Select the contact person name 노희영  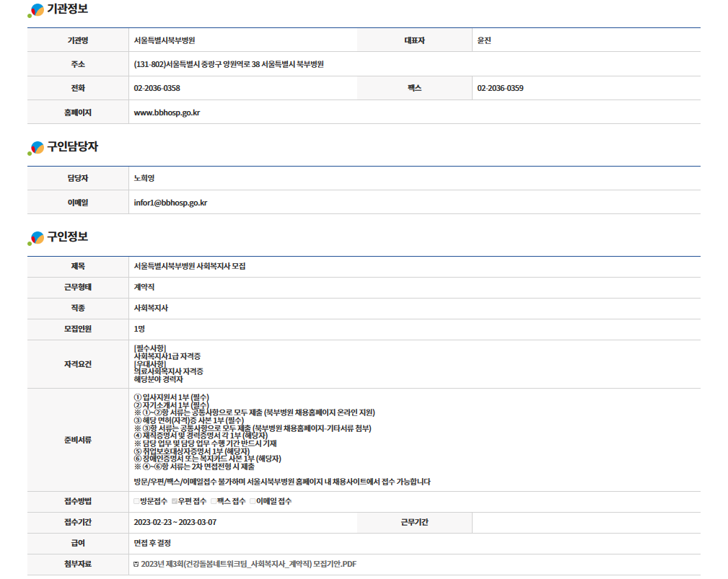[x=144, y=178]
